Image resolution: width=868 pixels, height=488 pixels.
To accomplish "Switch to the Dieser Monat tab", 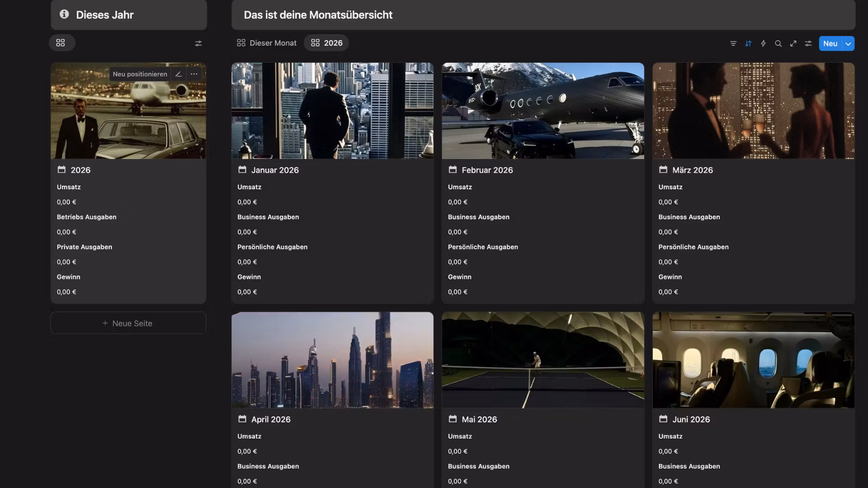I will coord(267,43).
